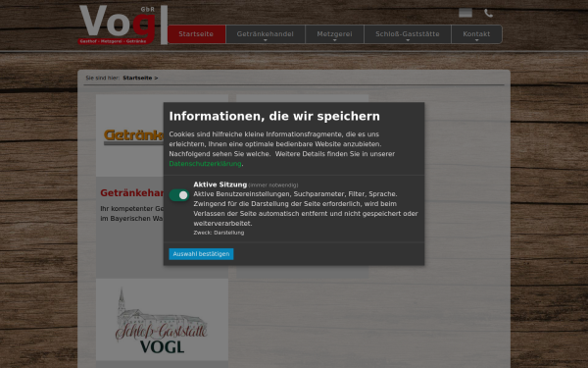Image resolution: width=588 pixels, height=368 pixels.
Task: Click the immer notwendig note
Action: tap(273, 185)
